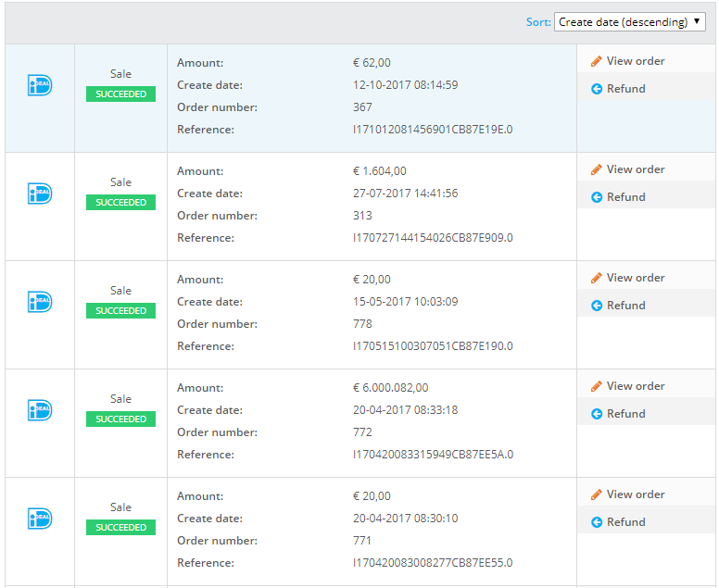Click iDEAL icon for order number 778

(40, 302)
